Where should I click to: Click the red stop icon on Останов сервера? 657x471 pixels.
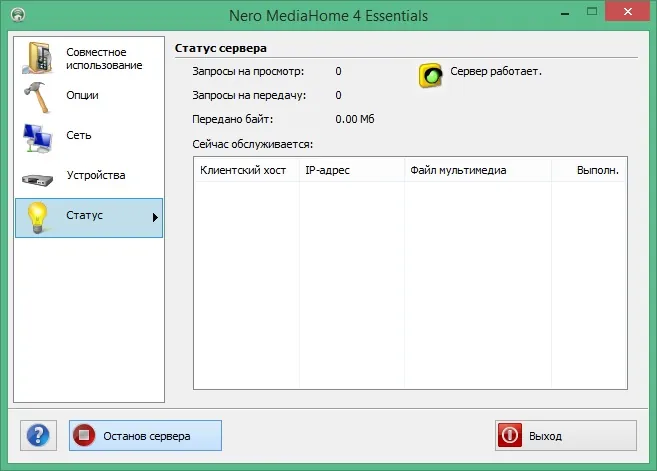click(x=84, y=435)
